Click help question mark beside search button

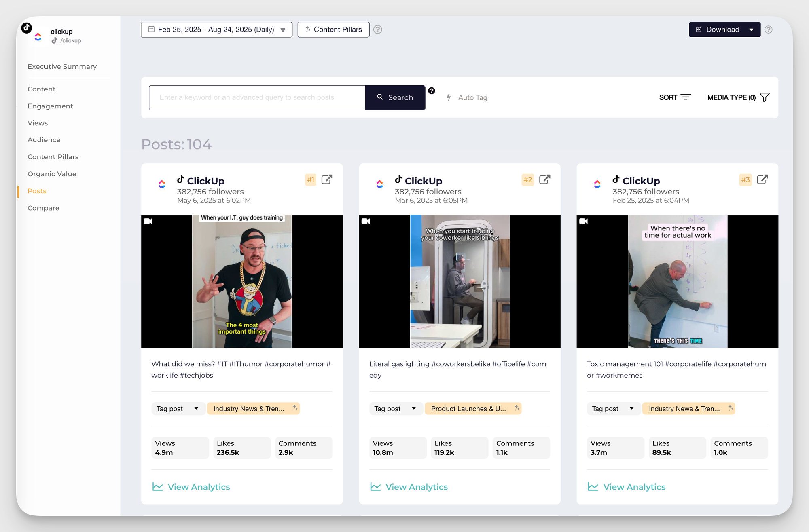coord(432,91)
